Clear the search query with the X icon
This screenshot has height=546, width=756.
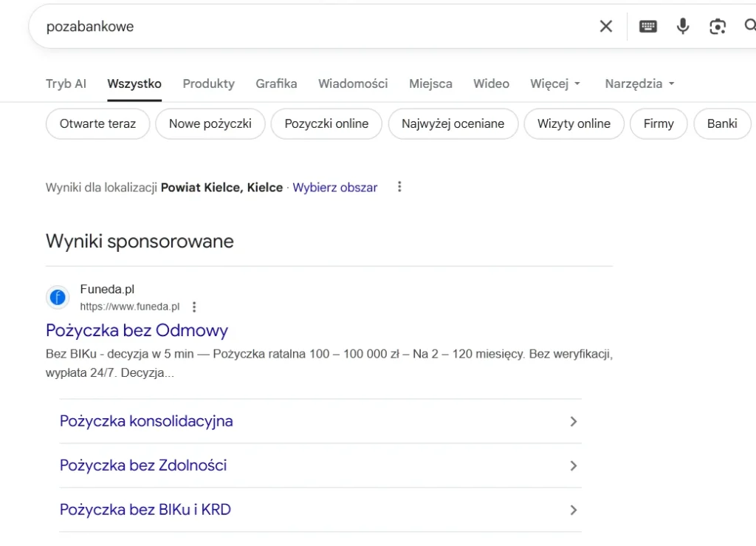pyautogui.click(x=605, y=26)
